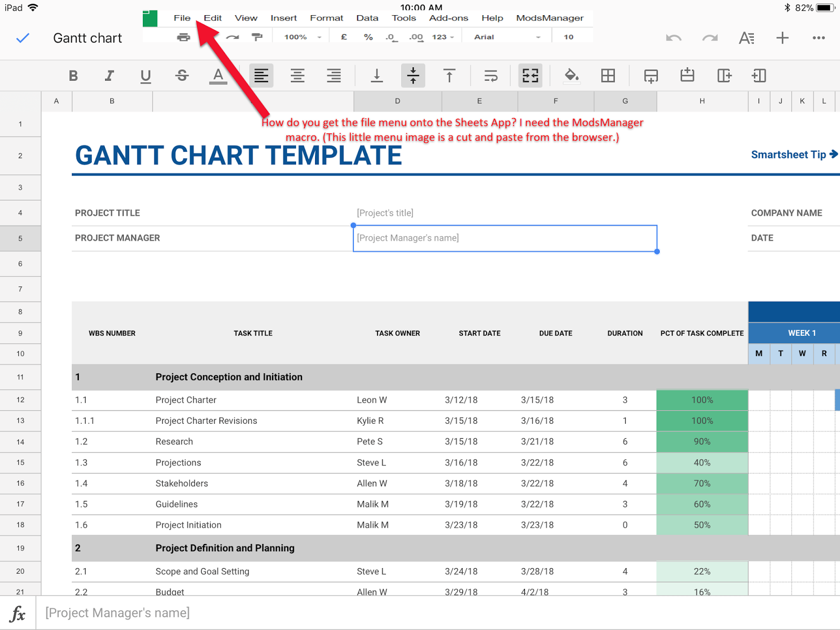Expand the Arial font dropdown
The width and height of the screenshot is (840, 630).
[x=506, y=37]
